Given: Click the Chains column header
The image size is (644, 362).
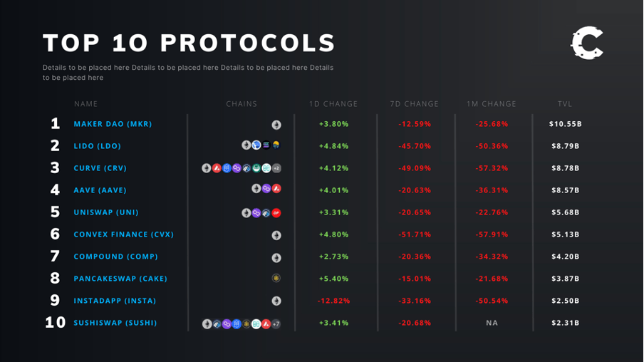Looking at the screenshot, I should coord(241,104).
